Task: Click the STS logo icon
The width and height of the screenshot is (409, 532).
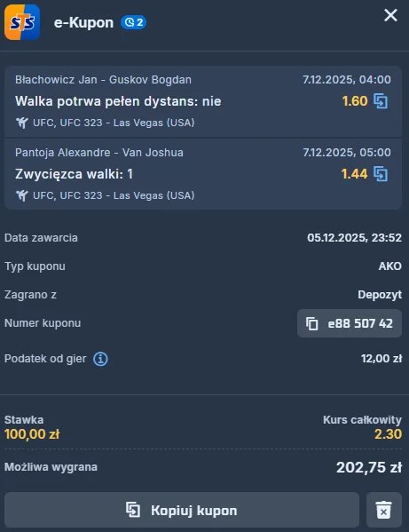Action: click(x=22, y=22)
